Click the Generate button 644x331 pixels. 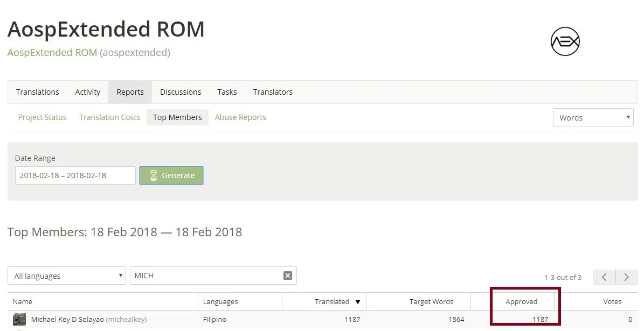pyautogui.click(x=171, y=175)
